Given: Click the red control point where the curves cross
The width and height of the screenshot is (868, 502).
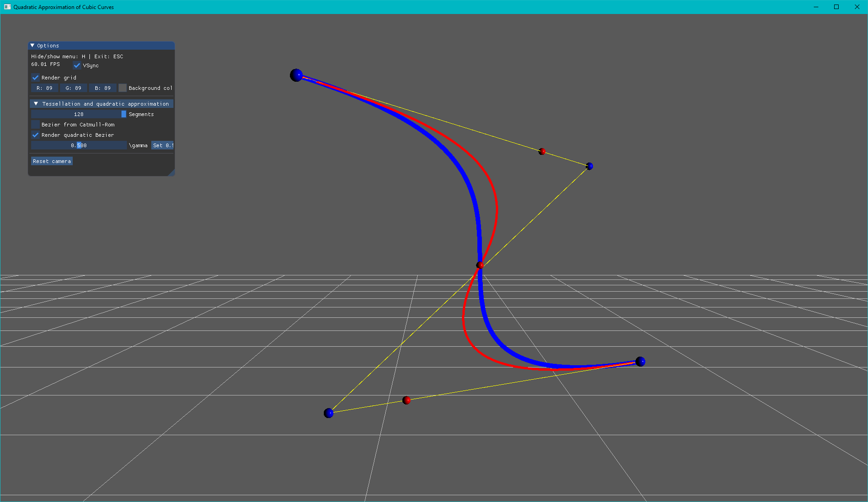Looking at the screenshot, I should 480,265.
